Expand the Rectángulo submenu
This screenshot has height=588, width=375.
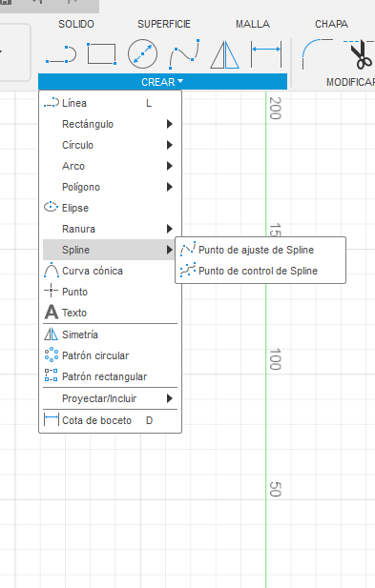pos(111,124)
